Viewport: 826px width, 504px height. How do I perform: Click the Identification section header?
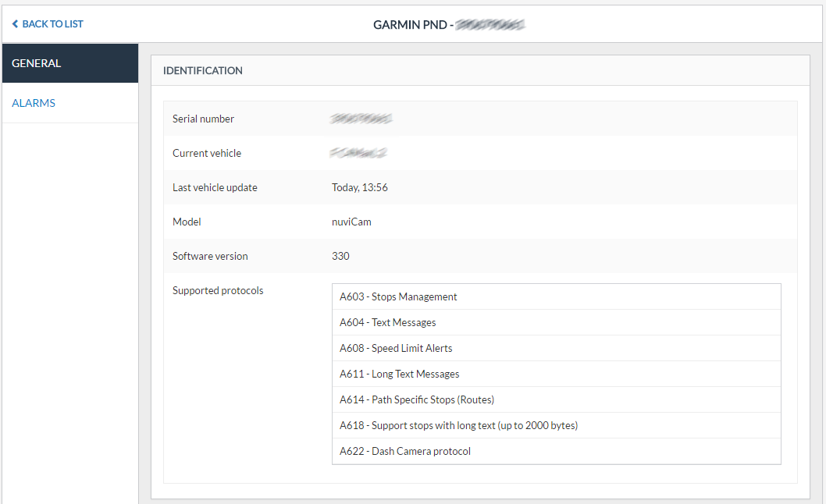(x=203, y=70)
